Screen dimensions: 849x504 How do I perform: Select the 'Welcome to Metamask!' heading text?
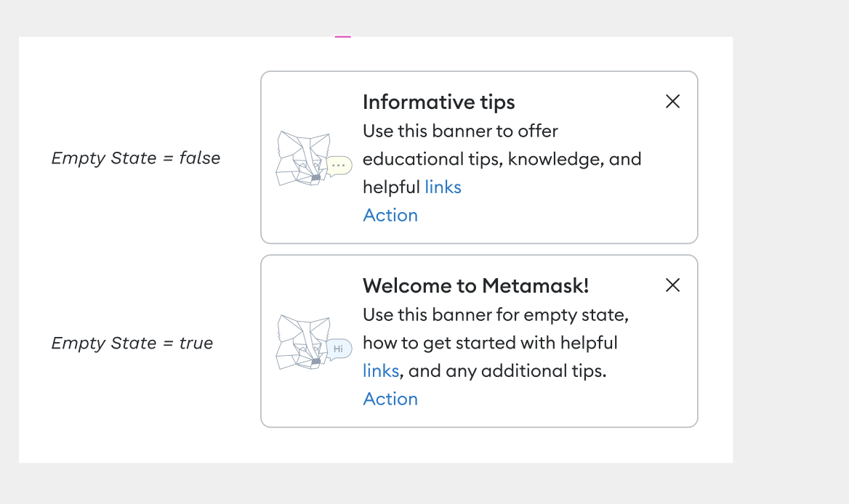click(475, 285)
